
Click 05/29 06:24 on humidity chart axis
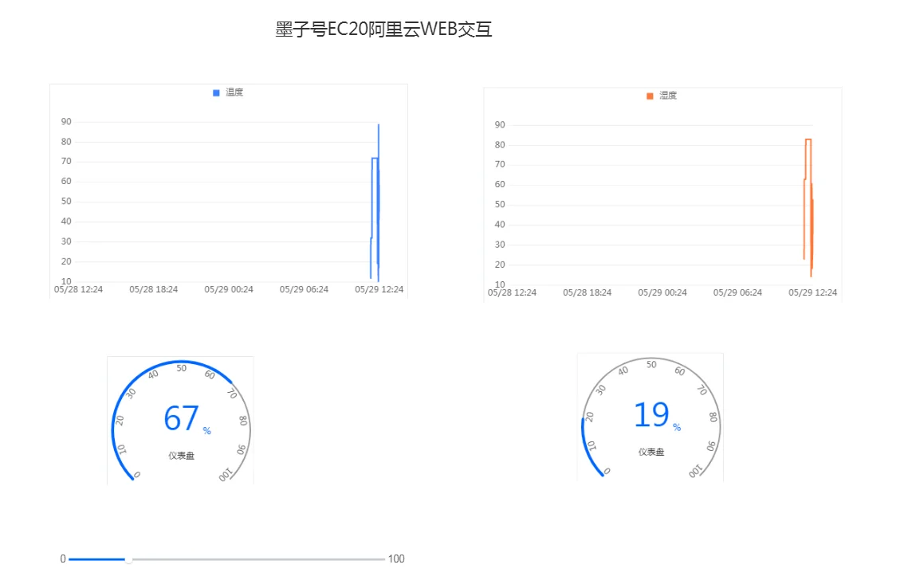737,292
